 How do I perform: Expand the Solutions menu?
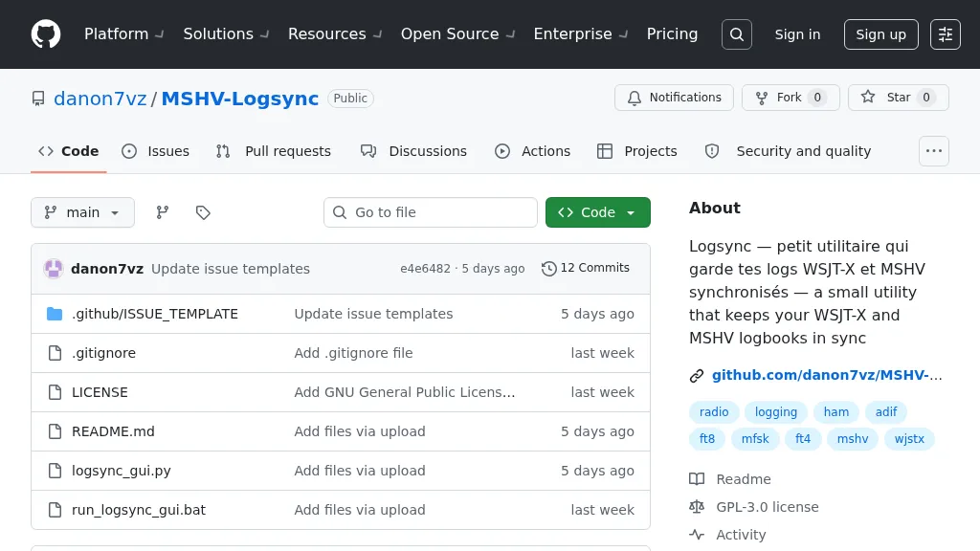226,34
